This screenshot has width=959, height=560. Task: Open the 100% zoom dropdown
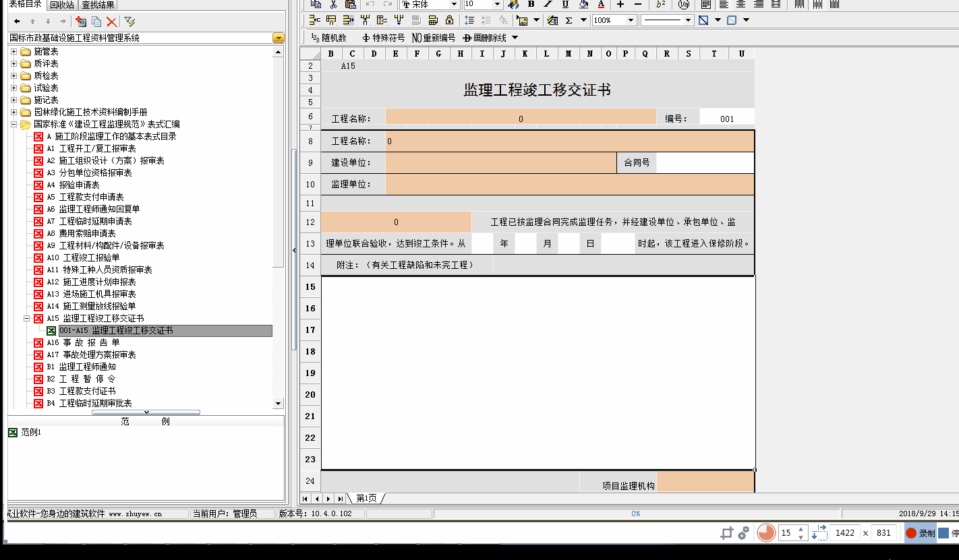click(631, 20)
